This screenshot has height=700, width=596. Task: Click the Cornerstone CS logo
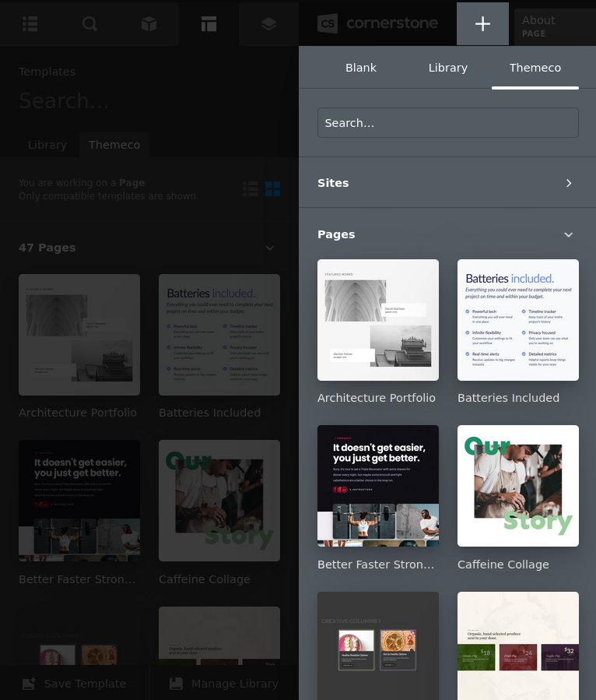[328, 23]
